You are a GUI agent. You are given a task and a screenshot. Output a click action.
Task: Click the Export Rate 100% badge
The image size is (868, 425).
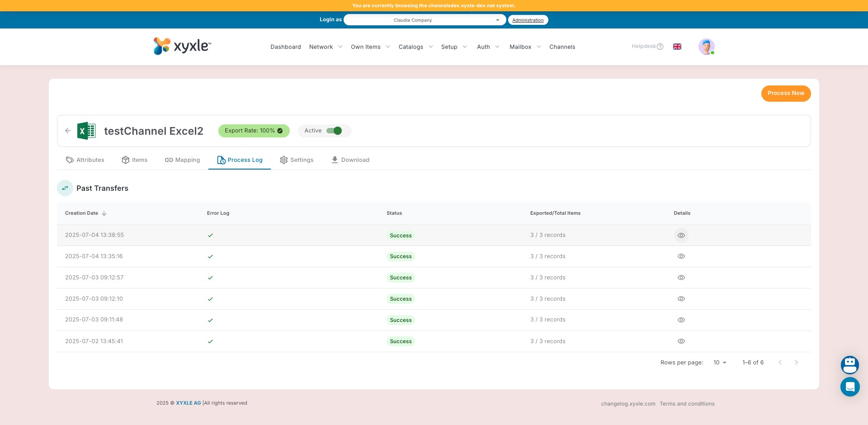[x=254, y=131]
